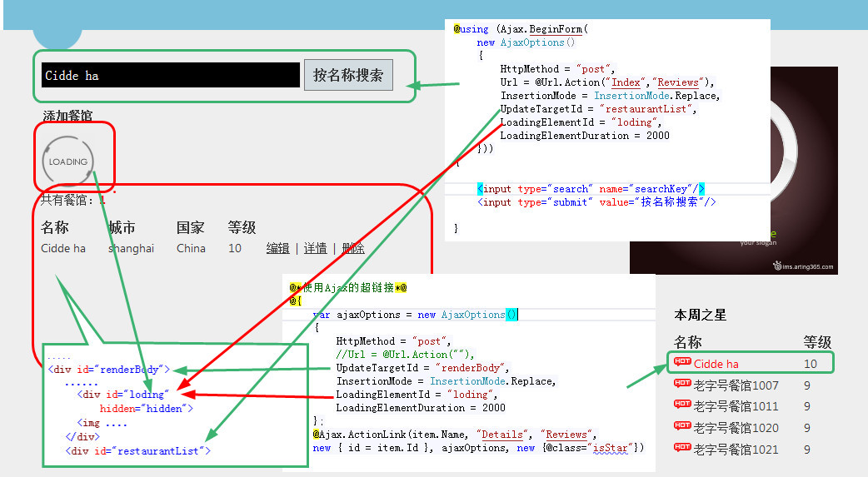The image size is (868, 477).
Task: Click the 国家 column header
Action: click(x=190, y=227)
